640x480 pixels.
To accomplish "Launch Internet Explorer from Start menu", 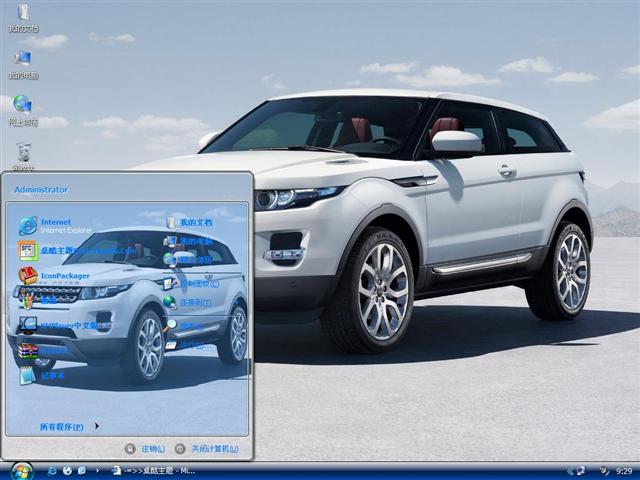I will tap(55, 226).
